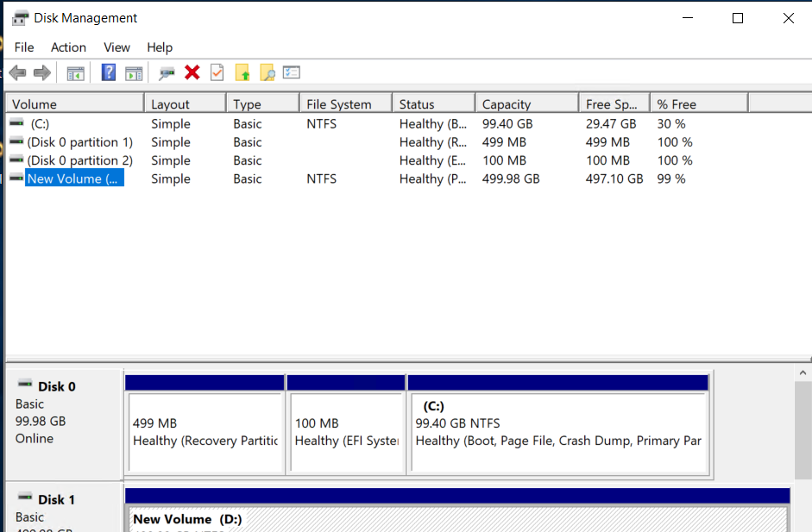Viewport: 812px width, 532px height.
Task: Click the Forward arrow toolbar icon
Action: coord(42,73)
